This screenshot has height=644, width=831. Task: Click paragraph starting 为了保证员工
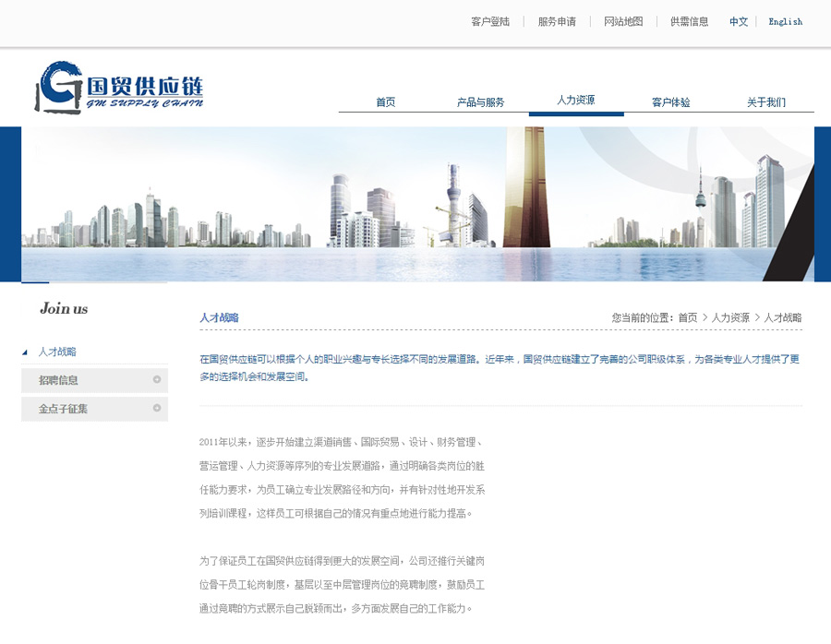342,585
